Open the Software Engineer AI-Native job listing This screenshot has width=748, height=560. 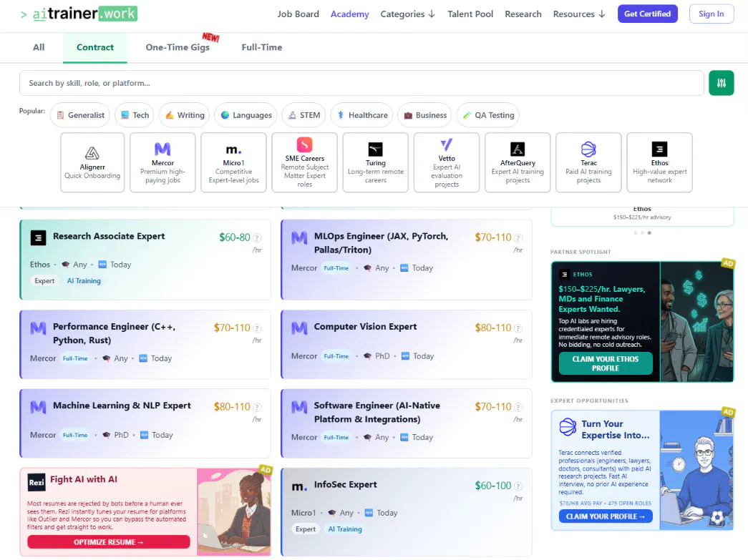[407, 423]
